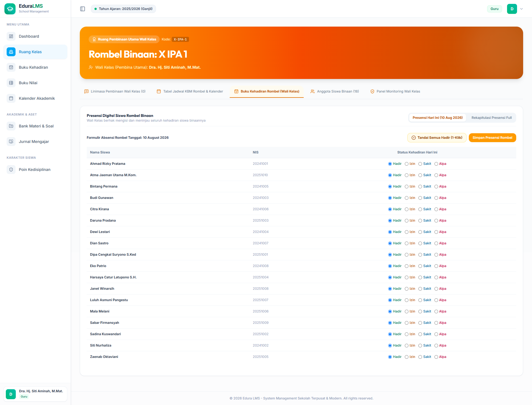
Task: Click the Buku Nilai table icon
Action: (x=11, y=83)
